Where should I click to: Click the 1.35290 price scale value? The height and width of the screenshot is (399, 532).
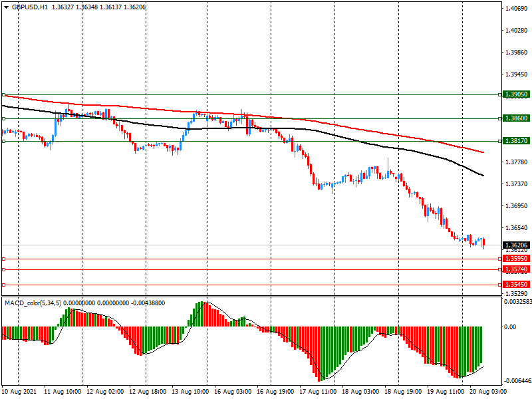point(517,294)
